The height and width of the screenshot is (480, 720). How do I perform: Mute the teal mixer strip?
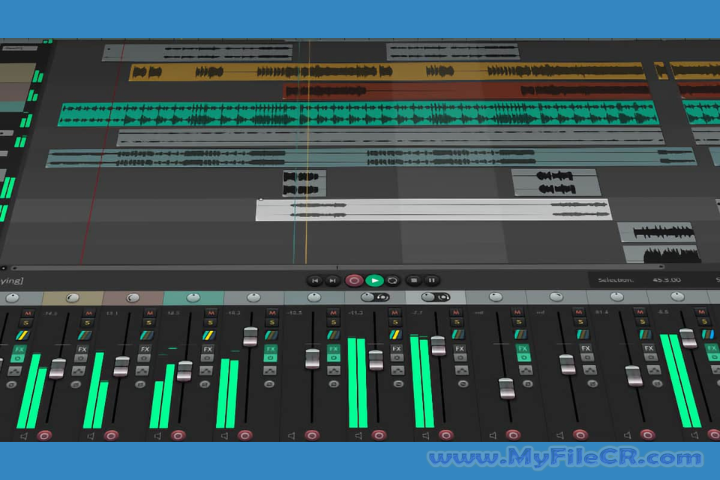pyautogui.click(x=211, y=313)
